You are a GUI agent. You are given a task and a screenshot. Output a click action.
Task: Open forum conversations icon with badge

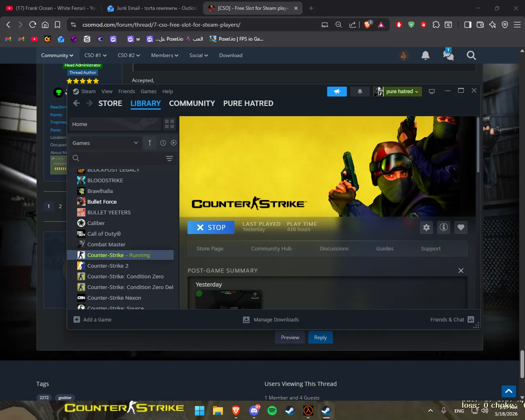(448, 55)
